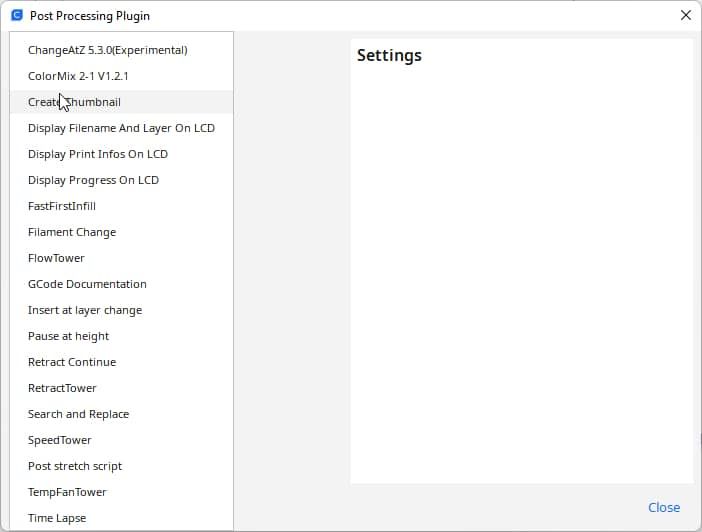Screen dimensions: 702x532
Task: Select Display Print Infos On LCD
Action: tap(98, 154)
